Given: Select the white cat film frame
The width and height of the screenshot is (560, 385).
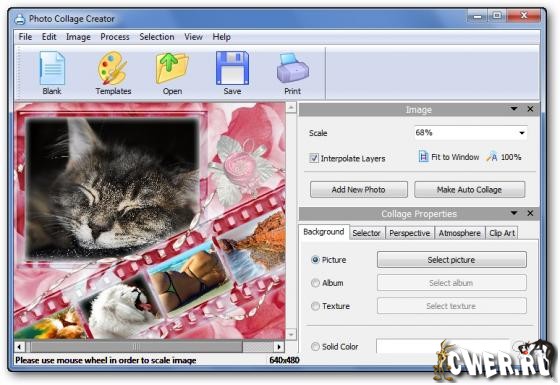Looking at the screenshot, I should click(x=120, y=308).
